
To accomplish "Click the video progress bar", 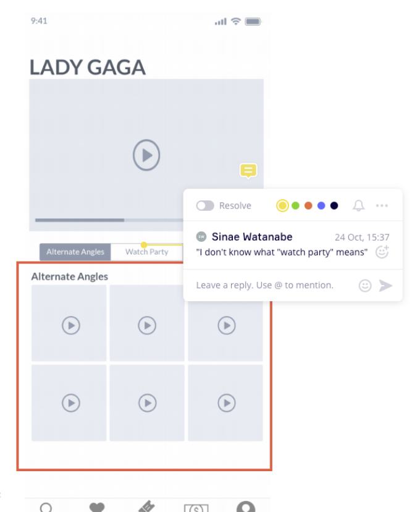I will (109, 220).
